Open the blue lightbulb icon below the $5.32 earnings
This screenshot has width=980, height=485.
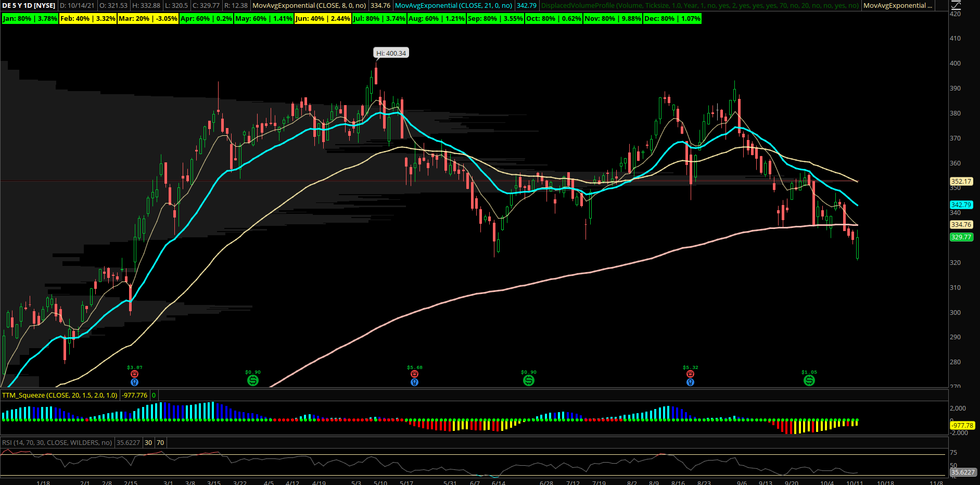[x=690, y=382]
